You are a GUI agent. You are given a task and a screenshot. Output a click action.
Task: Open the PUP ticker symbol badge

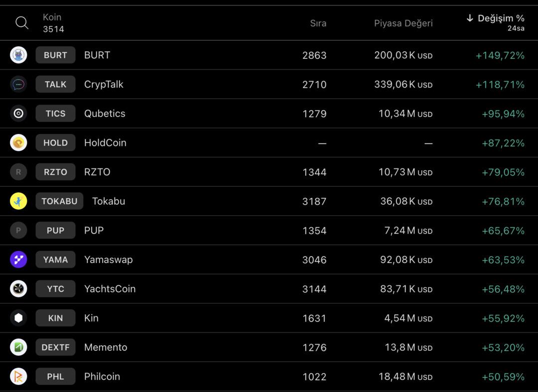(55, 231)
